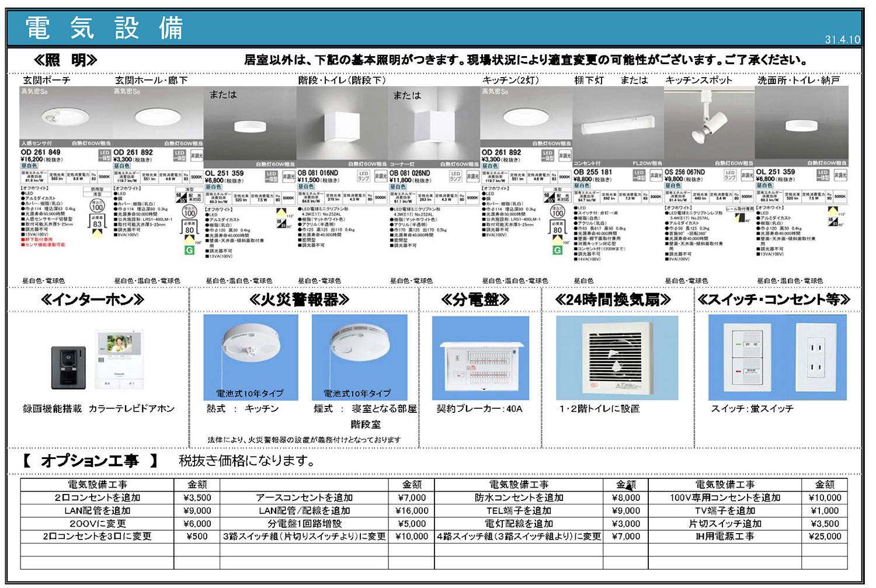Select the 《照明》 section heading
Image resolution: width=876 pixels, height=588 pixels.
pyautogui.click(x=65, y=60)
